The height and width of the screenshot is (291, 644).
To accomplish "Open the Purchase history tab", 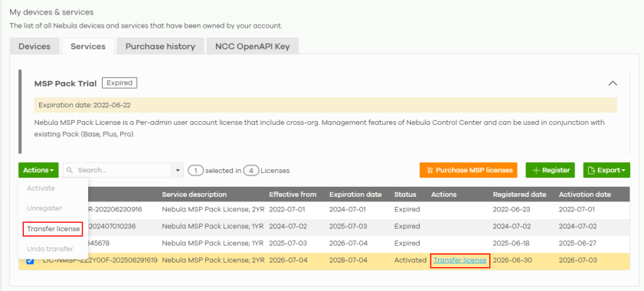I will click(x=160, y=47).
